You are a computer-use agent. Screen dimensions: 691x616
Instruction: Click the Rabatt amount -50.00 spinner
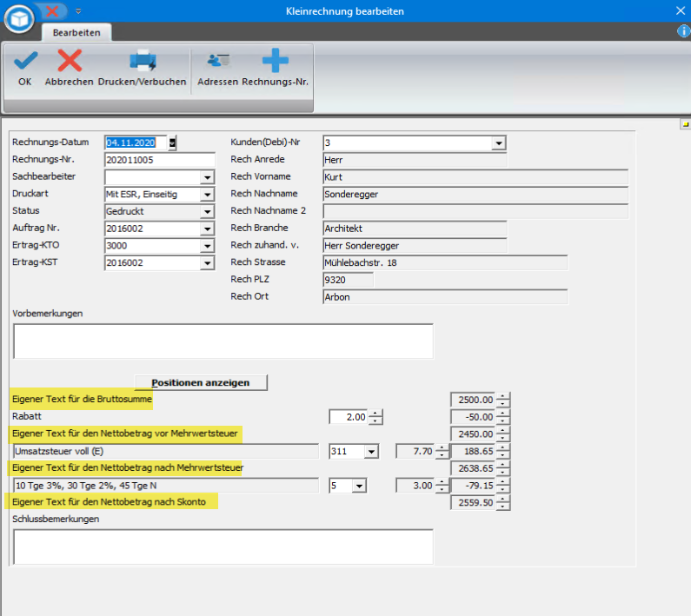point(503,417)
